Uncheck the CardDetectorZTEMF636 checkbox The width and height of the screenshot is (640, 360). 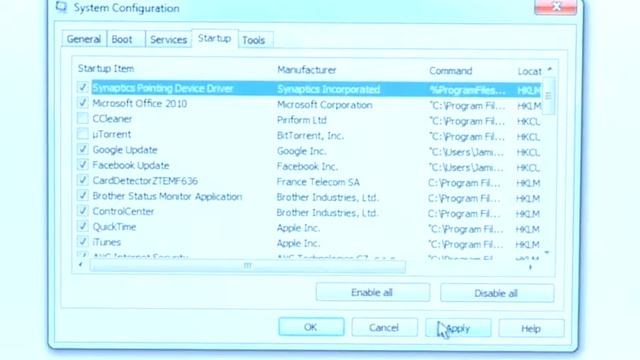pyautogui.click(x=82, y=180)
